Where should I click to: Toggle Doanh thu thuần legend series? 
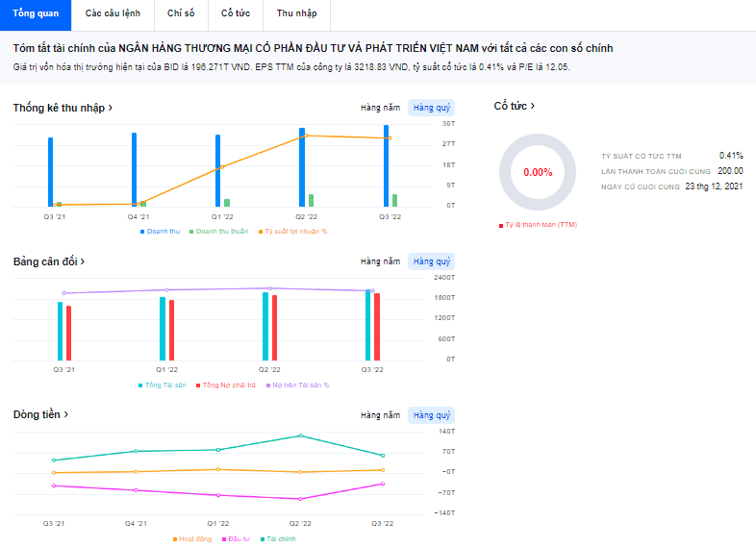pyautogui.click(x=219, y=232)
